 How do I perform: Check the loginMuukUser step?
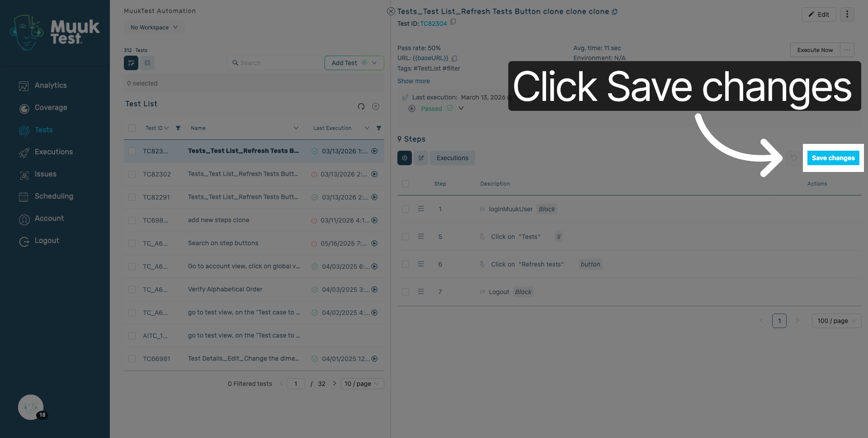pyautogui.click(x=406, y=209)
